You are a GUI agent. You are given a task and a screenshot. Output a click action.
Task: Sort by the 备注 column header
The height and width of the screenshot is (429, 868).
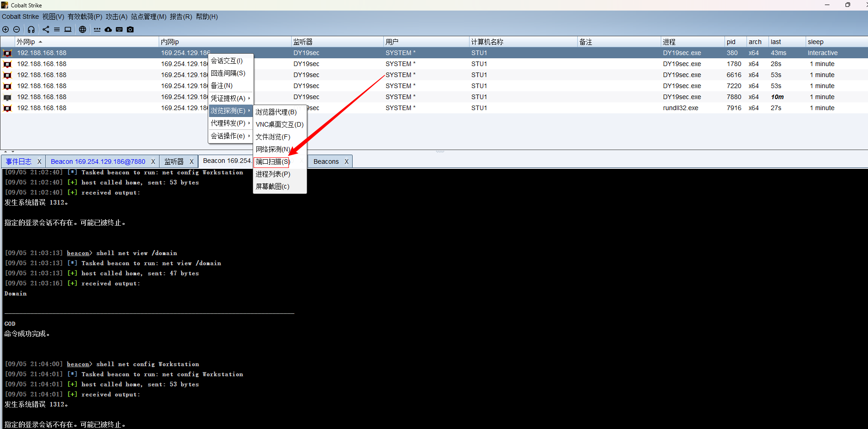619,42
